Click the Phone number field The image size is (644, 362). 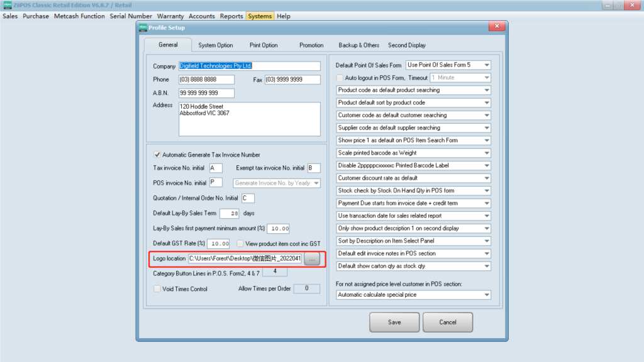pos(206,79)
